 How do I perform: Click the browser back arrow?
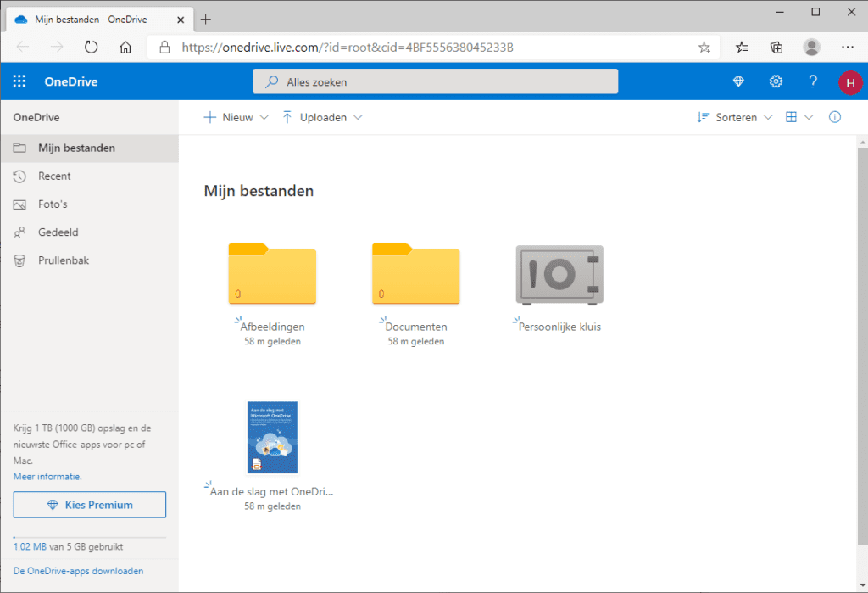(23, 48)
